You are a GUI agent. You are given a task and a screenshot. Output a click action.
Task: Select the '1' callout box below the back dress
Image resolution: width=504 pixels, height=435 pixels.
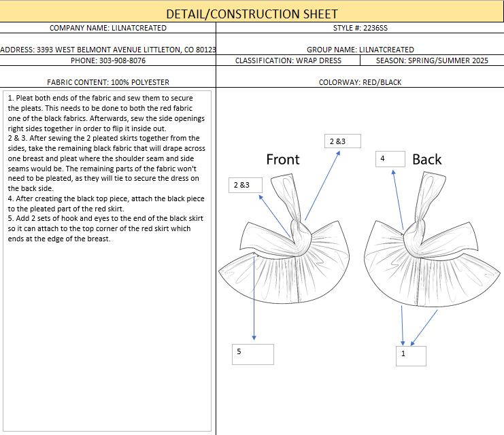tap(411, 356)
